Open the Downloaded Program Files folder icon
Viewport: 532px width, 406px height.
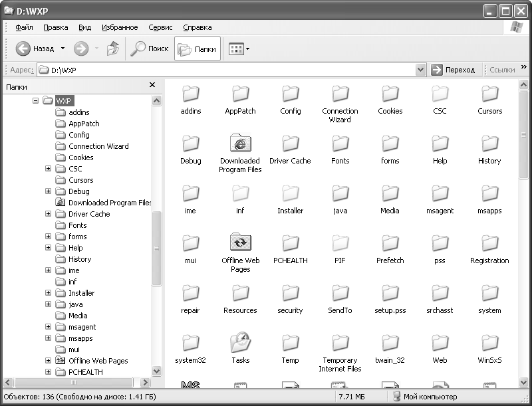[240, 144]
